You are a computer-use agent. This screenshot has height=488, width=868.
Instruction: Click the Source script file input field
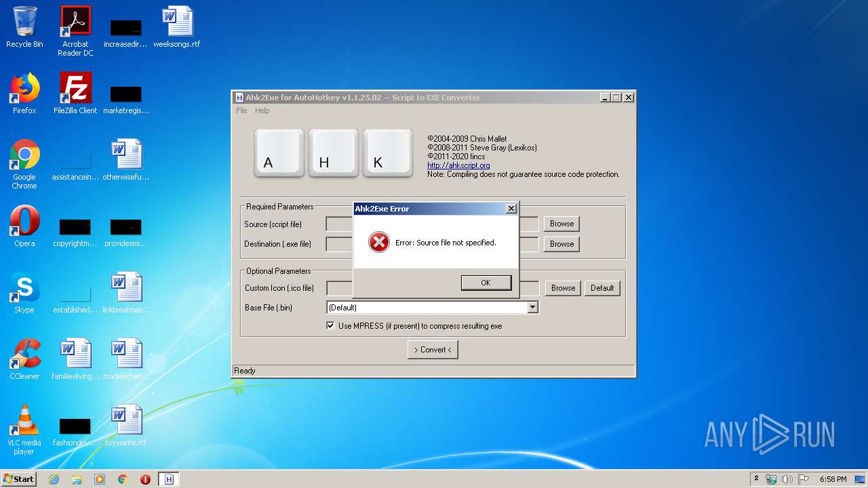[433, 224]
